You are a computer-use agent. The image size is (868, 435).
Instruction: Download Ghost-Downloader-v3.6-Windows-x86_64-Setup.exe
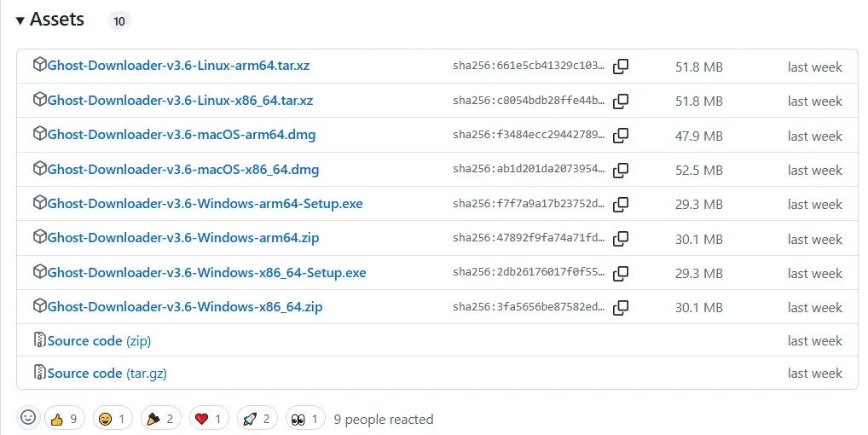206,273
